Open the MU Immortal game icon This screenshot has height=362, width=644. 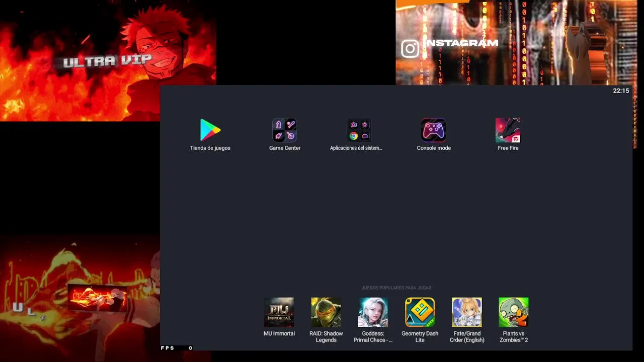point(279,312)
